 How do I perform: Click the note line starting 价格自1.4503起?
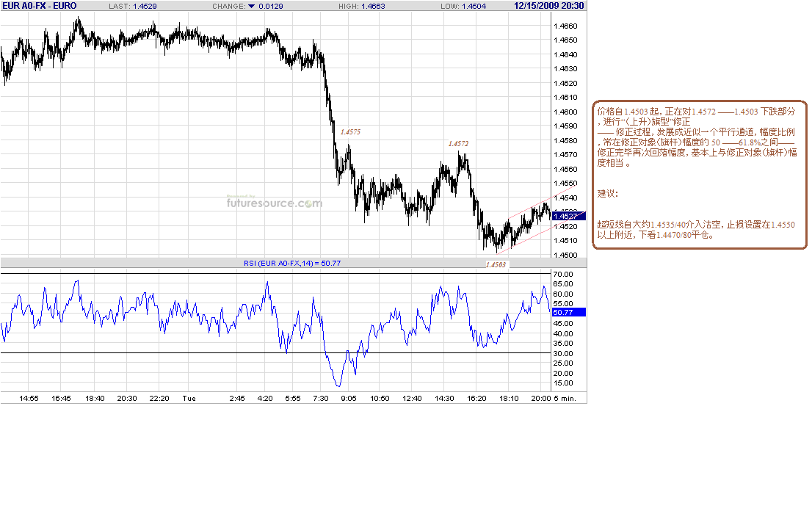(x=696, y=112)
